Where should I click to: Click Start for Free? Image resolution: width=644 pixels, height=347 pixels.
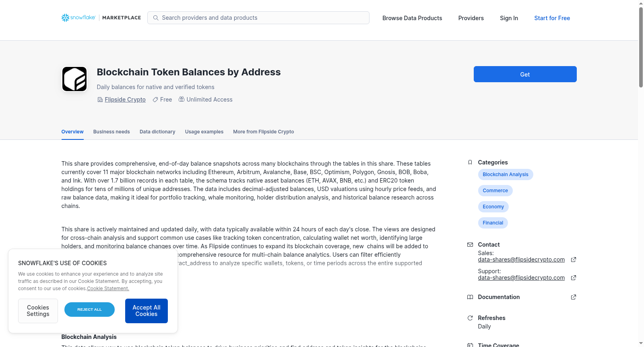(552, 18)
